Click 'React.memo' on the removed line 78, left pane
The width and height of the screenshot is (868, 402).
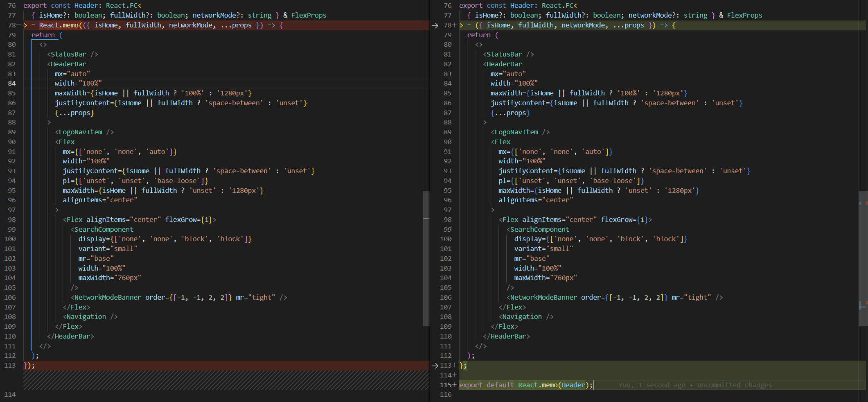(59, 25)
